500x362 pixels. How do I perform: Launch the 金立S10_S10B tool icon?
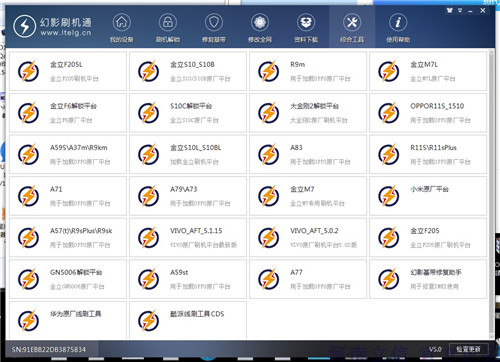[x=148, y=71]
